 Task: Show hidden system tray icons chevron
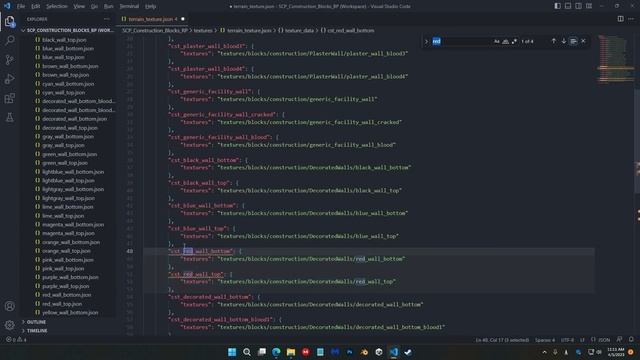[544, 352]
